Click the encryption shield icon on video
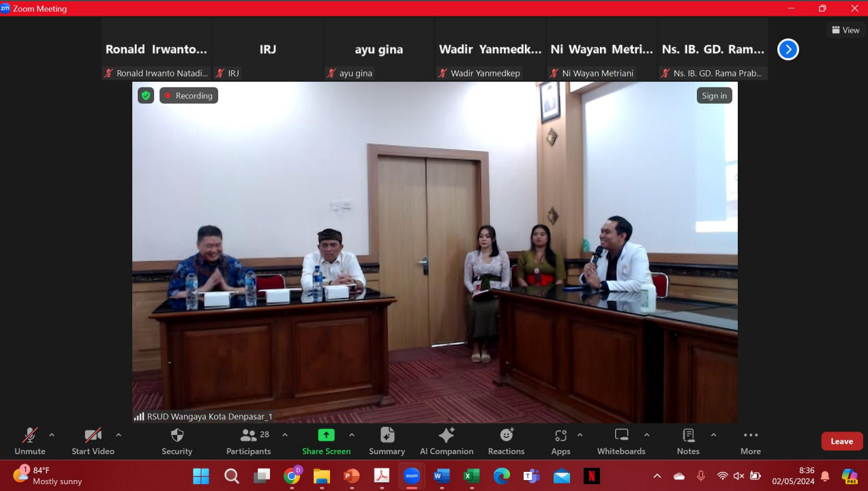Screen dimensions: 868x491 click(146, 95)
